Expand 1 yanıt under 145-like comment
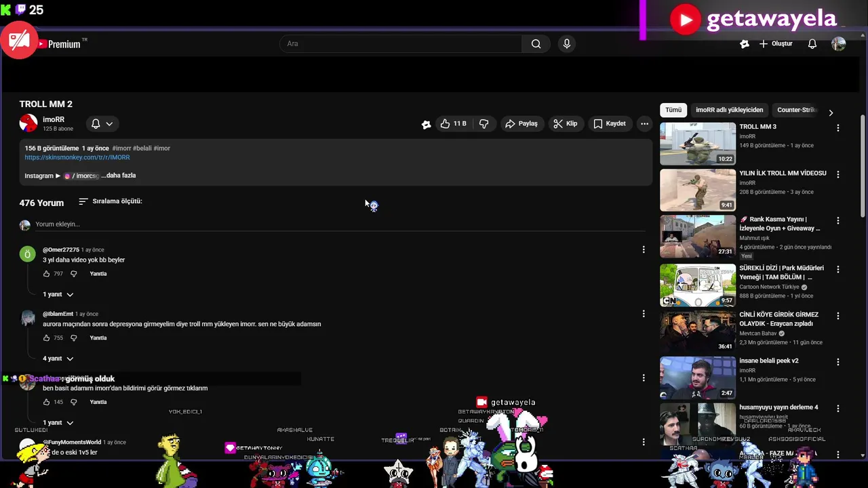Viewport: 868px width, 488px height. [x=58, y=423]
